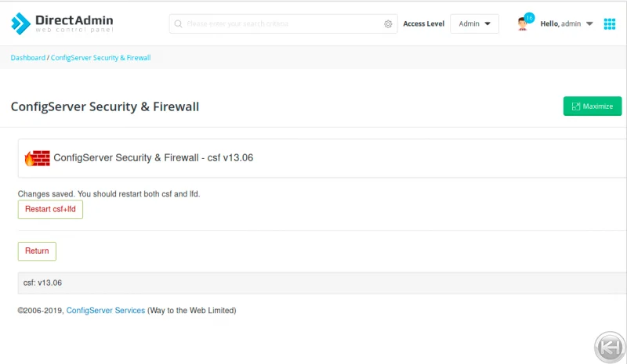Click the search magnifier icon
This screenshot has width=627, height=364.
179,24
